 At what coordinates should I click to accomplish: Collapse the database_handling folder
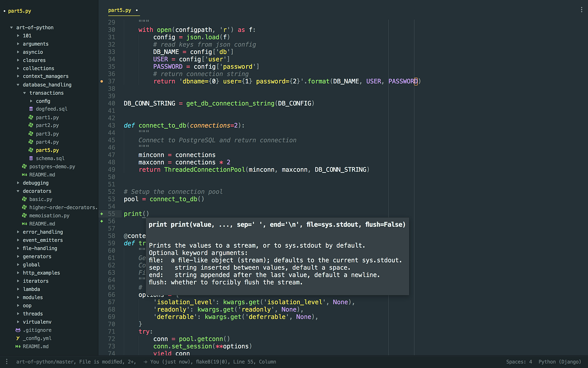17,85
